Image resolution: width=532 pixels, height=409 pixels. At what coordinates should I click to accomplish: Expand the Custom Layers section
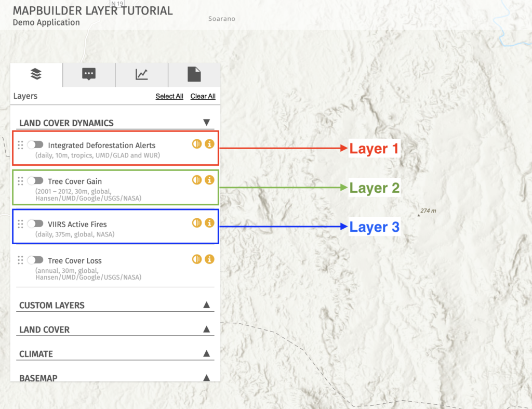(x=207, y=304)
